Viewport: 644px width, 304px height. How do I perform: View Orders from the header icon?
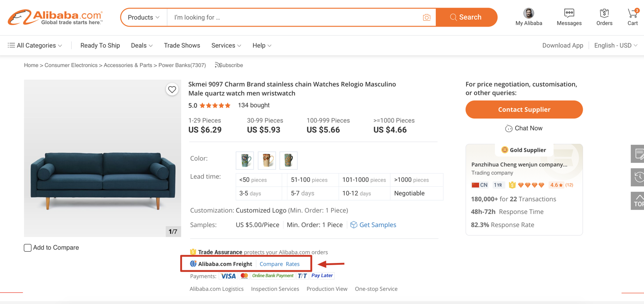click(604, 13)
